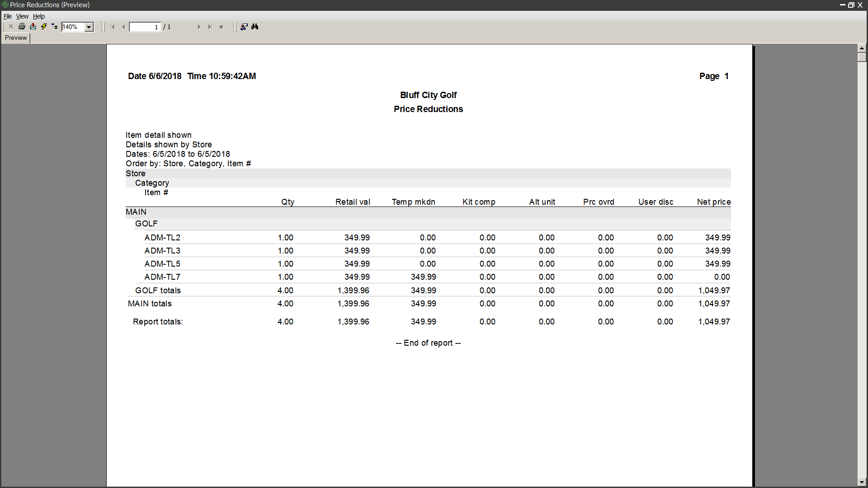Click the Search Expert icon
Viewport: 868px width, 488px height.
pyautogui.click(x=244, y=27)
